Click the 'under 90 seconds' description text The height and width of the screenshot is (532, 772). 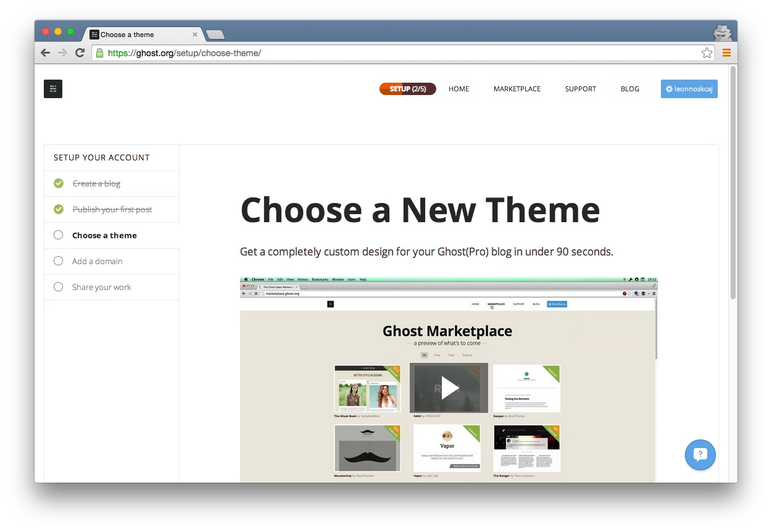(426, 252)
